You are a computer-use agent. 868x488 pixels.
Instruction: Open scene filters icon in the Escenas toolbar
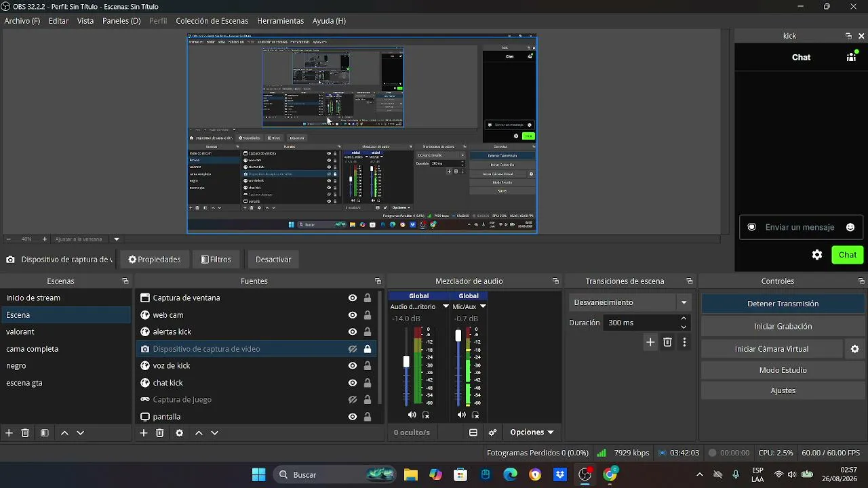click(45, 432)
